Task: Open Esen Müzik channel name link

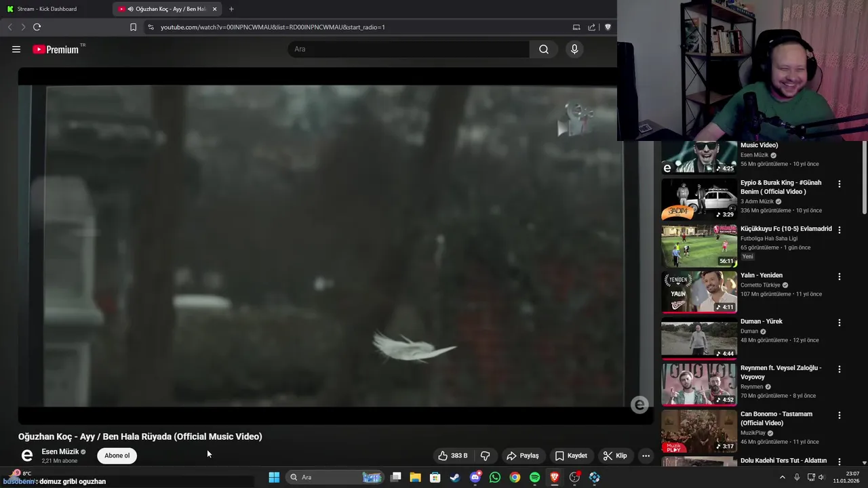Action: [60, 451]
